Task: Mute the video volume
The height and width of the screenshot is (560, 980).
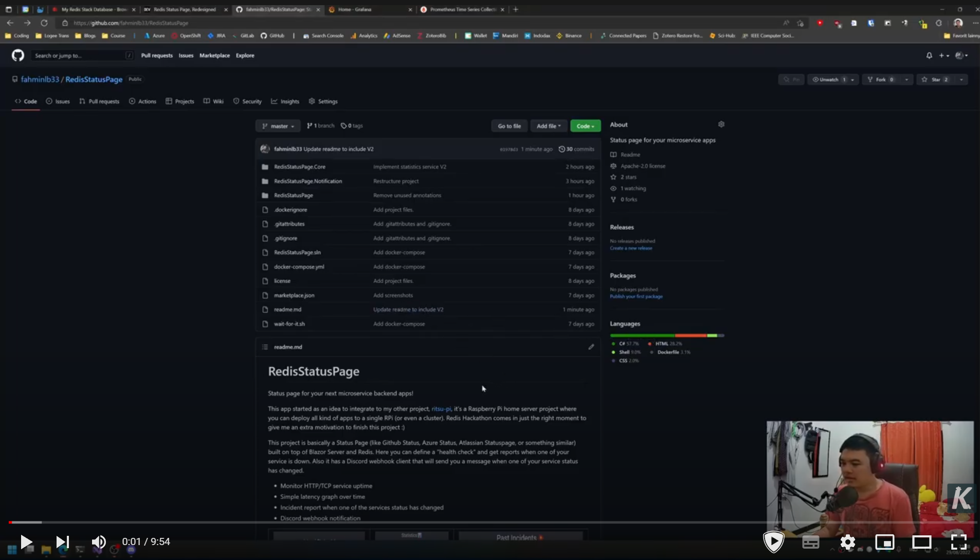Action: tap(99, 541)
